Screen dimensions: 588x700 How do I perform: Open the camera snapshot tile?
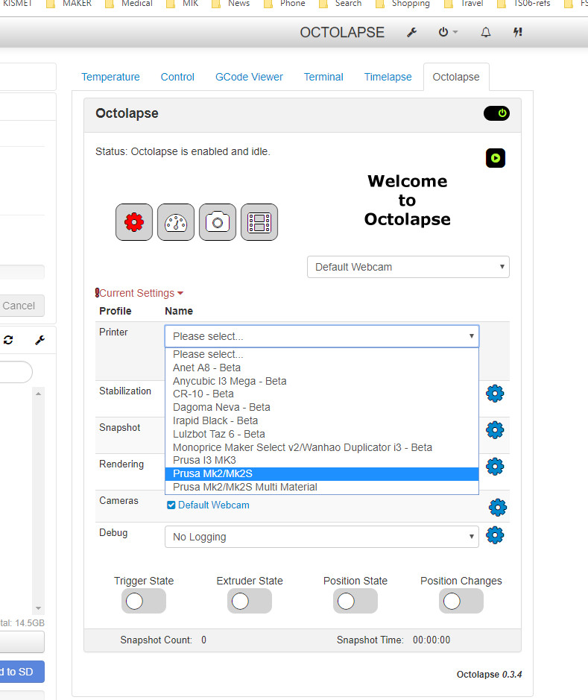tap(218, 222)
